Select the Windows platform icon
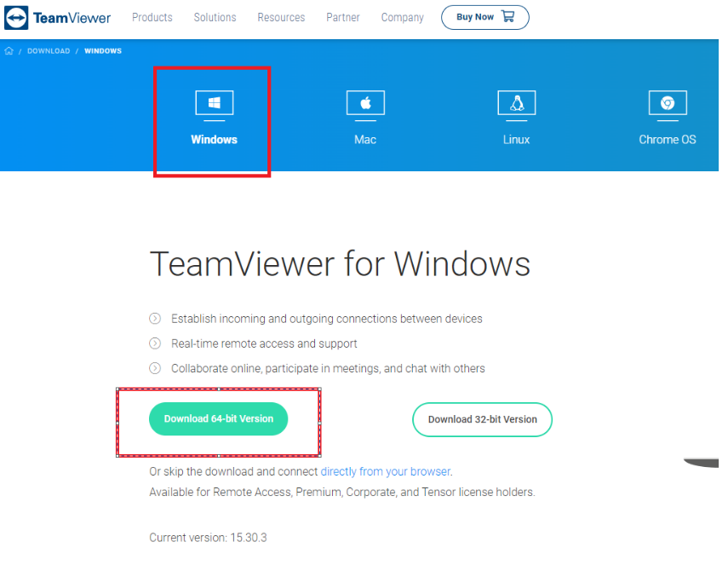Viewport: 728px width, 565px height. 213,101
